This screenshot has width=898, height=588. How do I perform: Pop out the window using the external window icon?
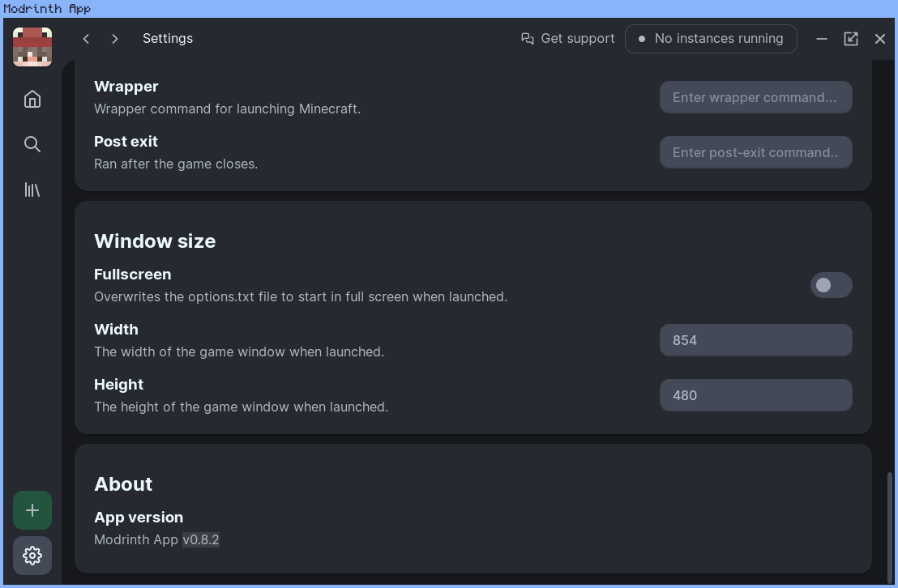point(850,38)
